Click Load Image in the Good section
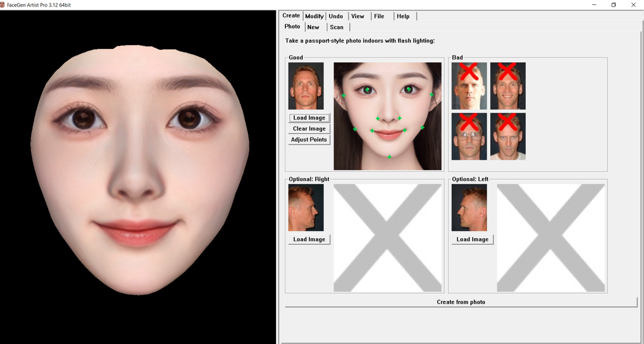The width and height of the screenshot is (644, 344). pyautogui.click(x=309, y=118)
